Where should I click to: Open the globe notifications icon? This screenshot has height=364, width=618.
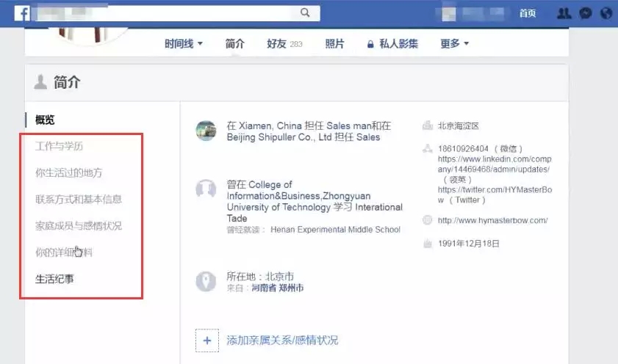click(606, 13)
